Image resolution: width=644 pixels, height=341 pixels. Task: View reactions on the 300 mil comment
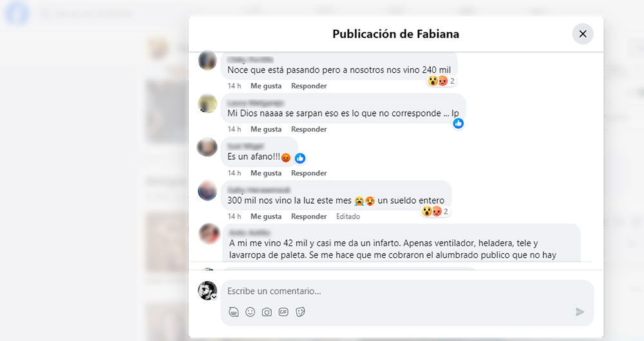tap(435, 211)
